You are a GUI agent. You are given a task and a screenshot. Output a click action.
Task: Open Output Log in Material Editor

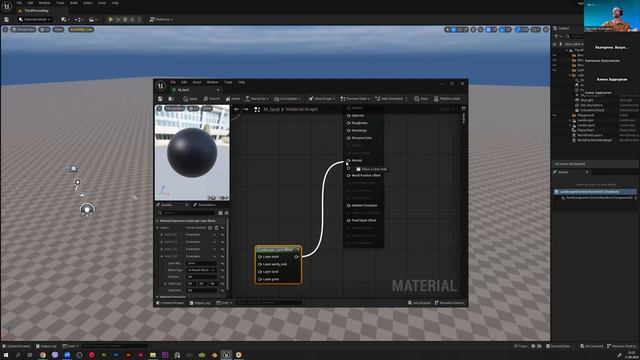[x=200, y=303]
